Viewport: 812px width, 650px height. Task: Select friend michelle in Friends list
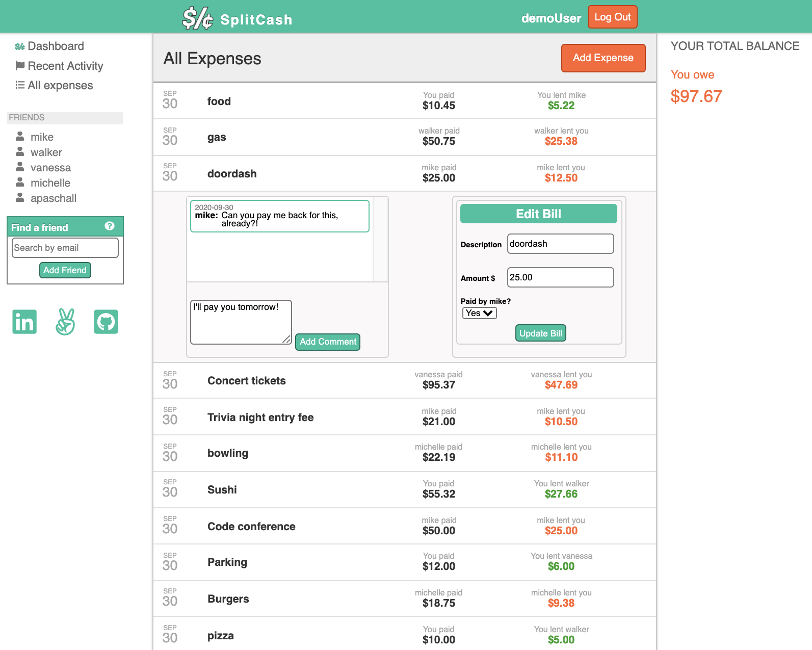pyautogui.click(x=50, y=183)
